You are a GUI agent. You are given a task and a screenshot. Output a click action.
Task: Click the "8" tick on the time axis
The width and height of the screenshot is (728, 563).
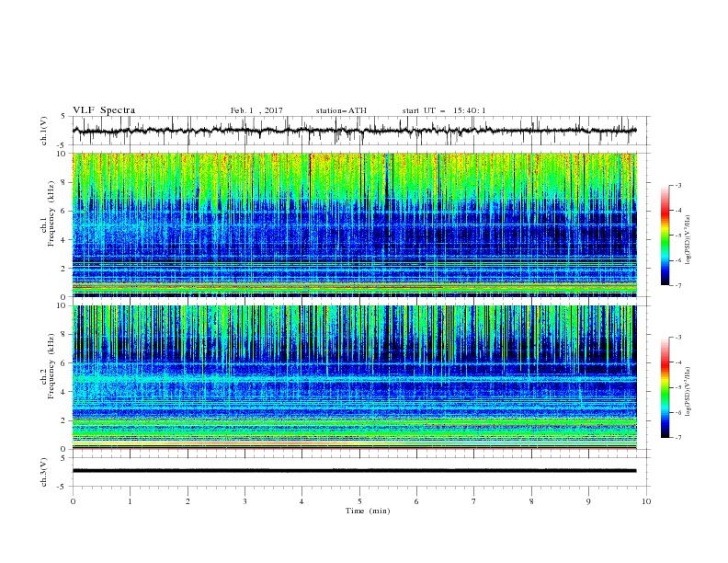(x=531, y=501)
